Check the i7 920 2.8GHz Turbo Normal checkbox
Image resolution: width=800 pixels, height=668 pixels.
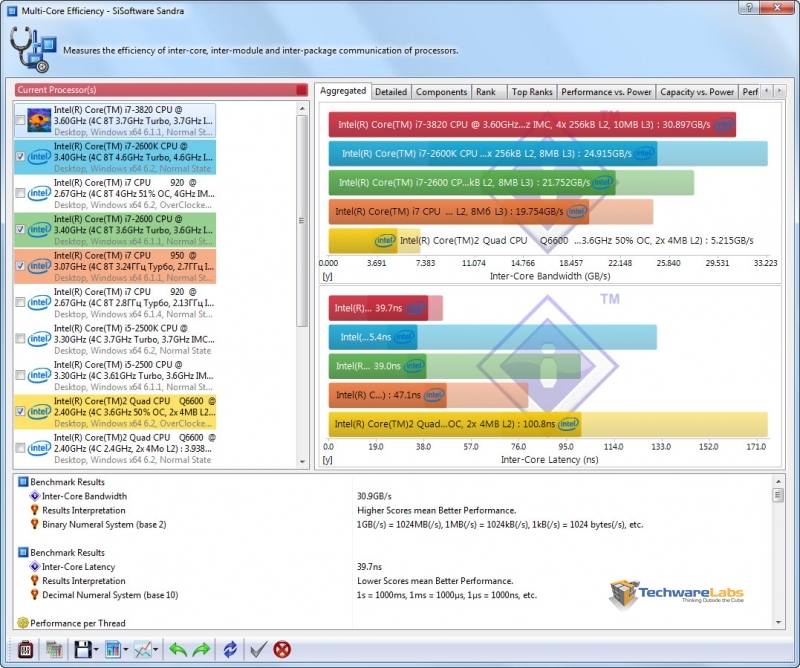(x=20, y=303)
